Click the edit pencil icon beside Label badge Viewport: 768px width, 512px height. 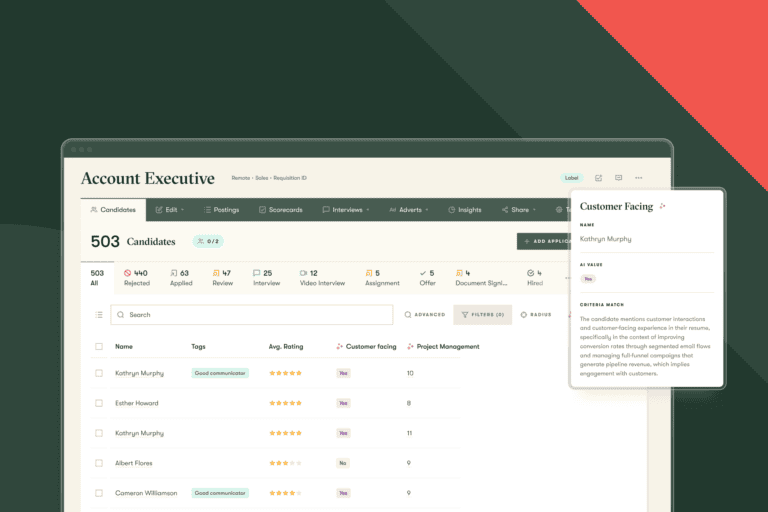(x=598, y=178)
